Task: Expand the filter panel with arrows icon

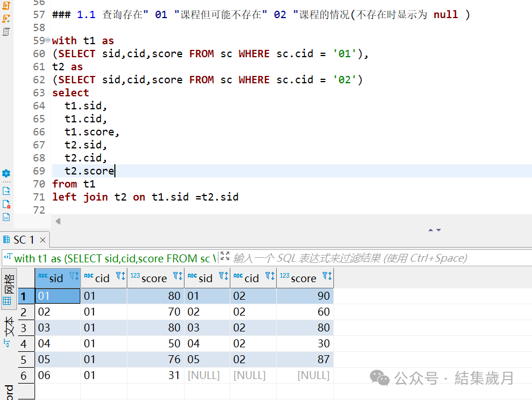Action: click(225, 256)
